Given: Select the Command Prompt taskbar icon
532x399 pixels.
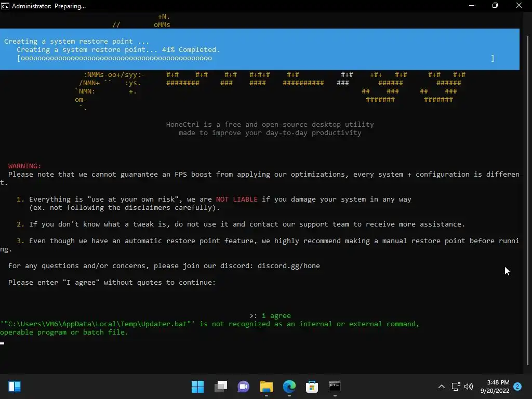Looking at the screenshot, I should [x=335, y=386].
